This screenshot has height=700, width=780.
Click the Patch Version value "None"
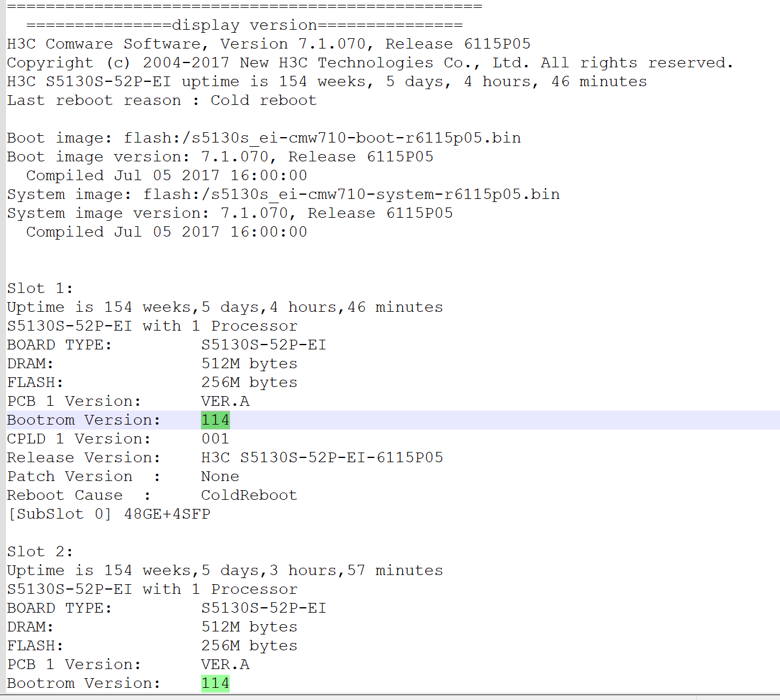tap(220, 477)
